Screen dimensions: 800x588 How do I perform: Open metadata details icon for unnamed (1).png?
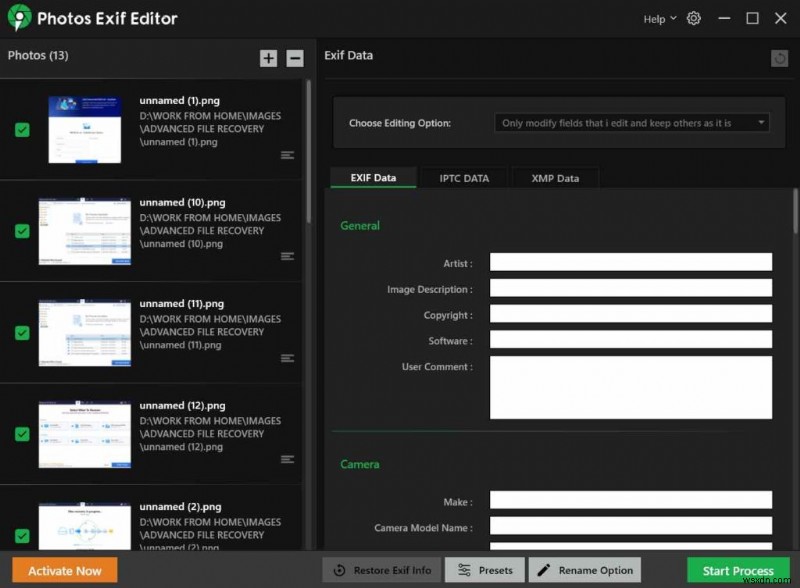pyautogui.click(x=287, y=155)
